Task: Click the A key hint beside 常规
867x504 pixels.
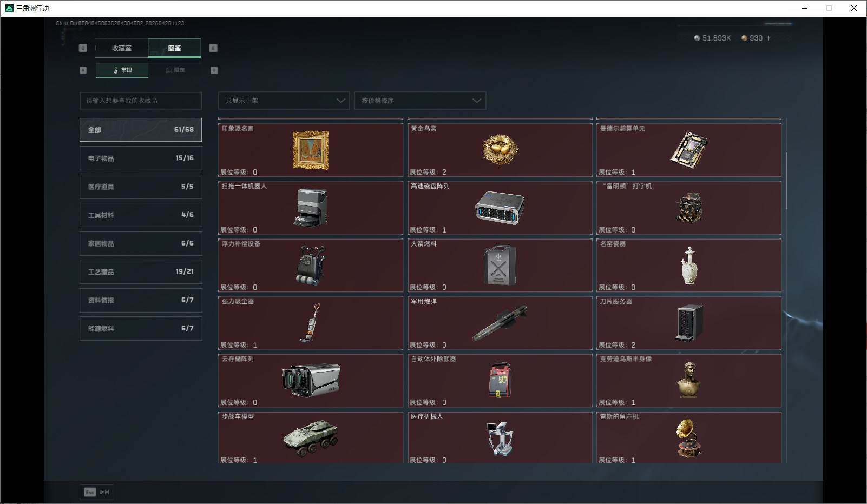Action: (83, 70)
